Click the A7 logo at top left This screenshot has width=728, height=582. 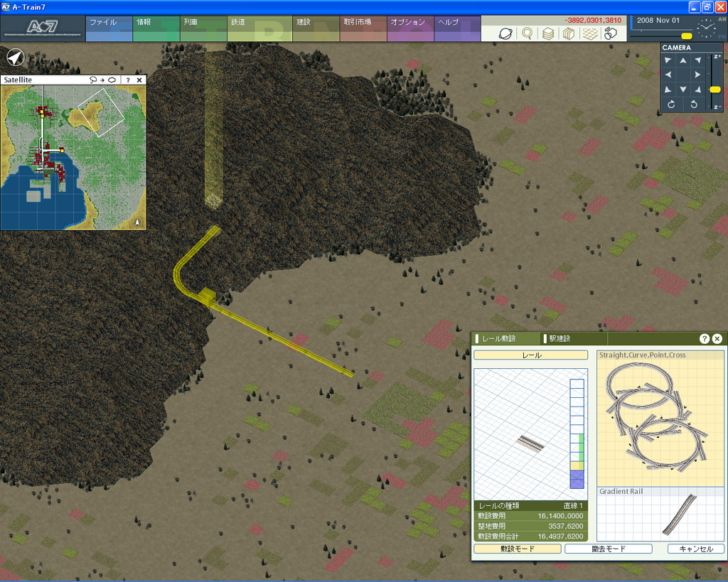pyautogui.click(x=42, y=28)
